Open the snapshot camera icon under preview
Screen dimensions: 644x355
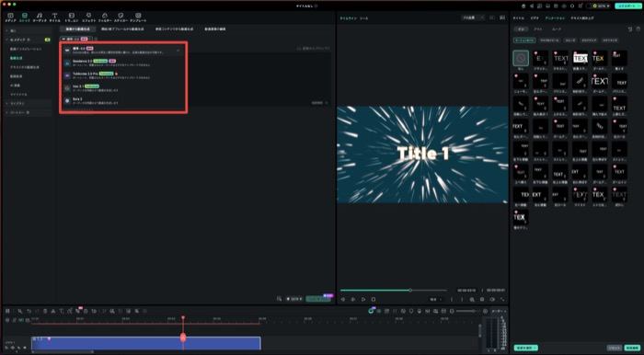tap(482, 300)
